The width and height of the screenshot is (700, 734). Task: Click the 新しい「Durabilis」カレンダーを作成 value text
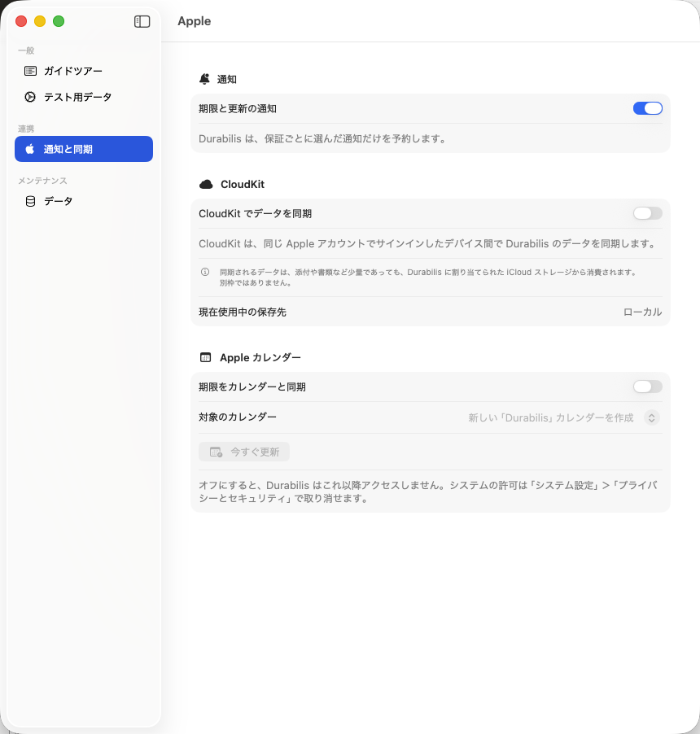click(x=551, y=417)
